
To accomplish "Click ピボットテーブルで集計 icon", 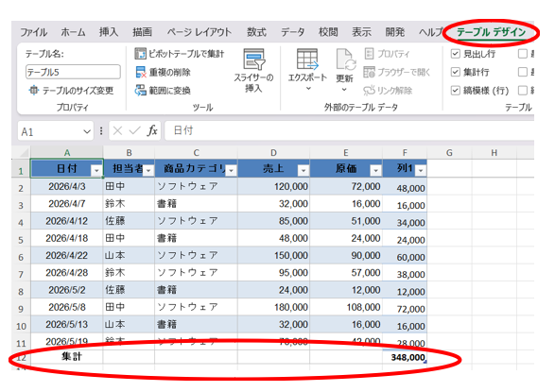I will point(140,54).
